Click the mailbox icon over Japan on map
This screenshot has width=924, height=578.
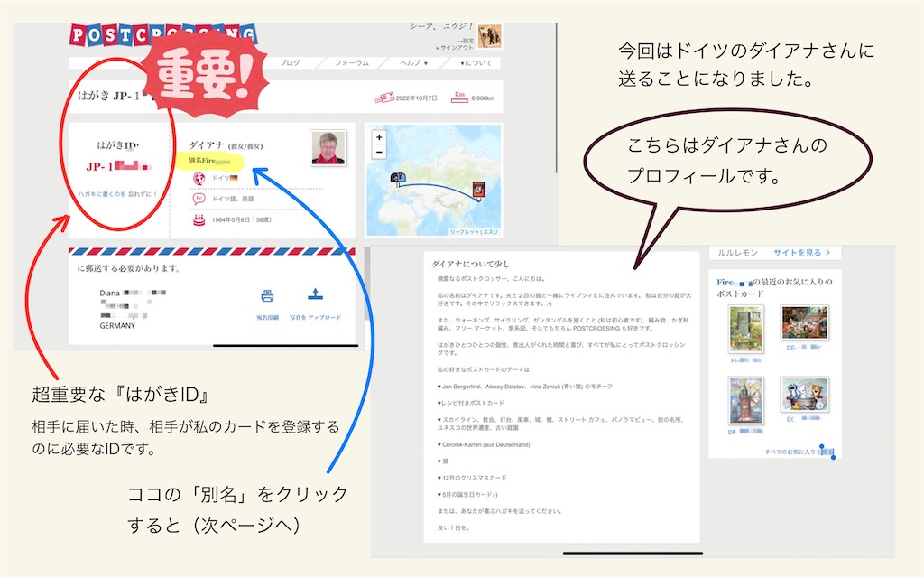[477, 190]
